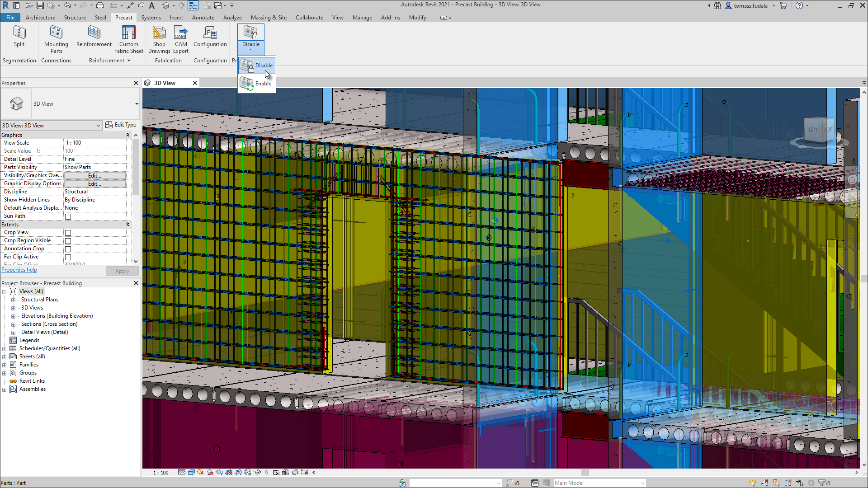
Task: Enable the Crop View checkbox
Action: (x=68, y=233)
